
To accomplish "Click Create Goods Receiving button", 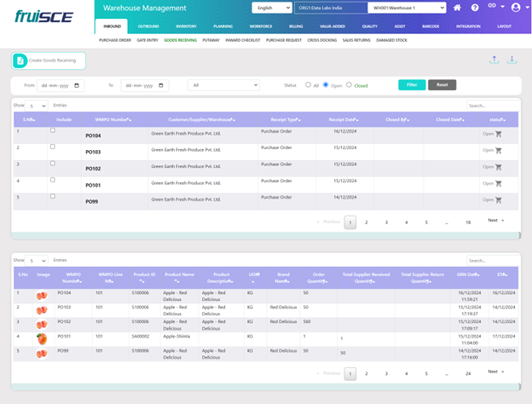I will click(49, 61).
